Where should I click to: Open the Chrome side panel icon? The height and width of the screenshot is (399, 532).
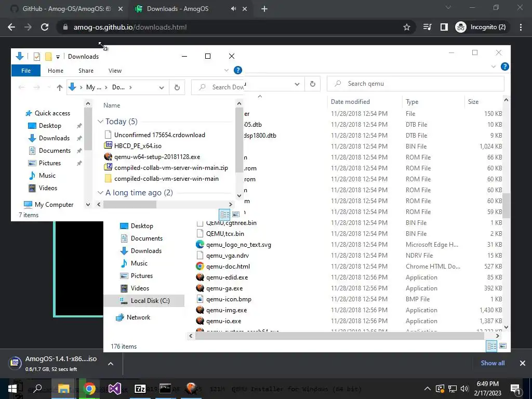(444, 27)
